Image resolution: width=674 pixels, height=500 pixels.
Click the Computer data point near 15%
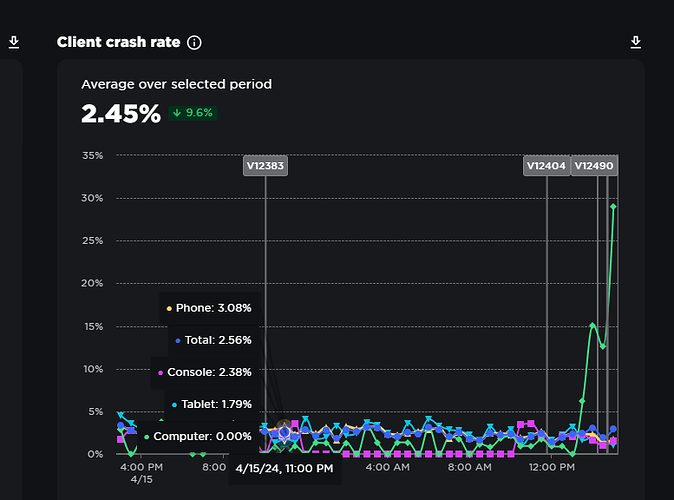pyautogui.click(x=593, y=325)
